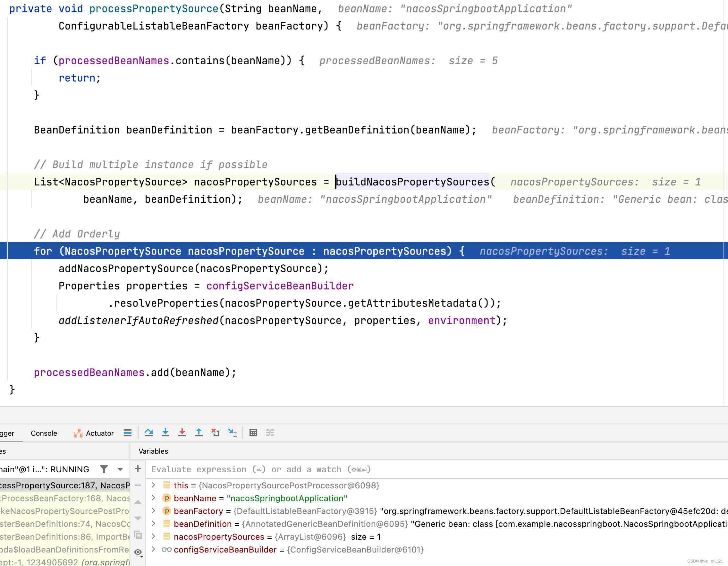Click the Drop Frame icon
This screenshot has width=728, height=566.
(215, 433)
